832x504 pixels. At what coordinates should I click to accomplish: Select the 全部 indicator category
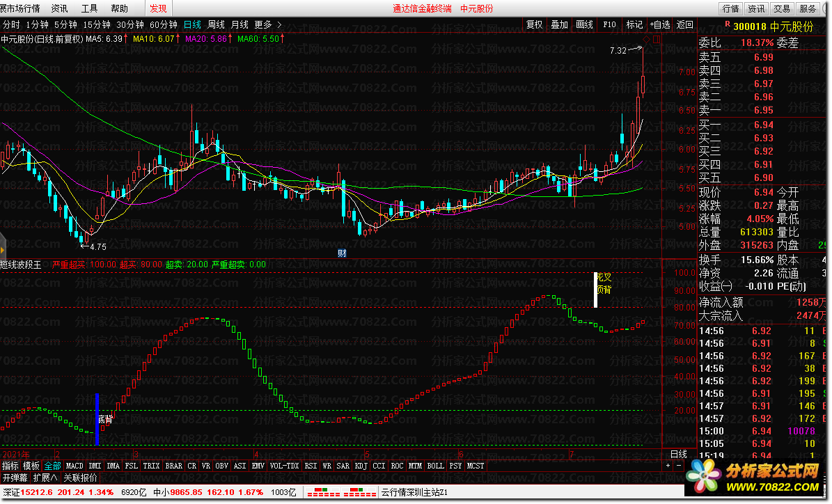pyautogui.click(x=52, y=466)
